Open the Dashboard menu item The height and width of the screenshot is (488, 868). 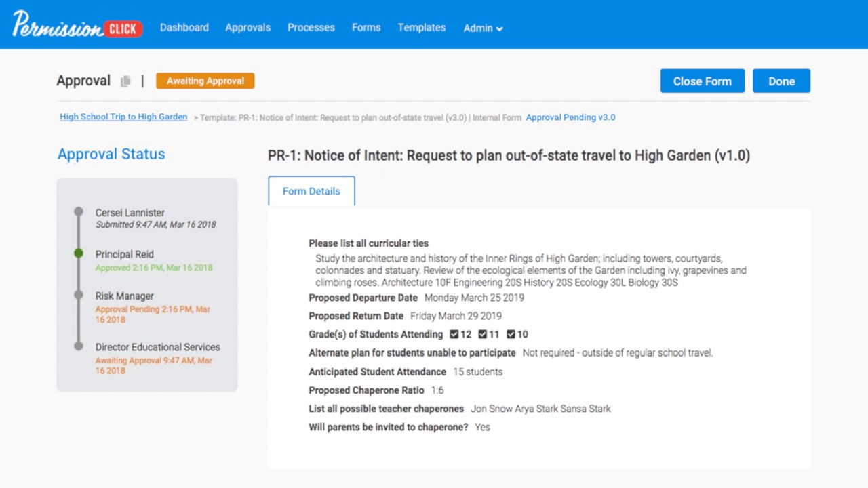[x=184, y=28]
